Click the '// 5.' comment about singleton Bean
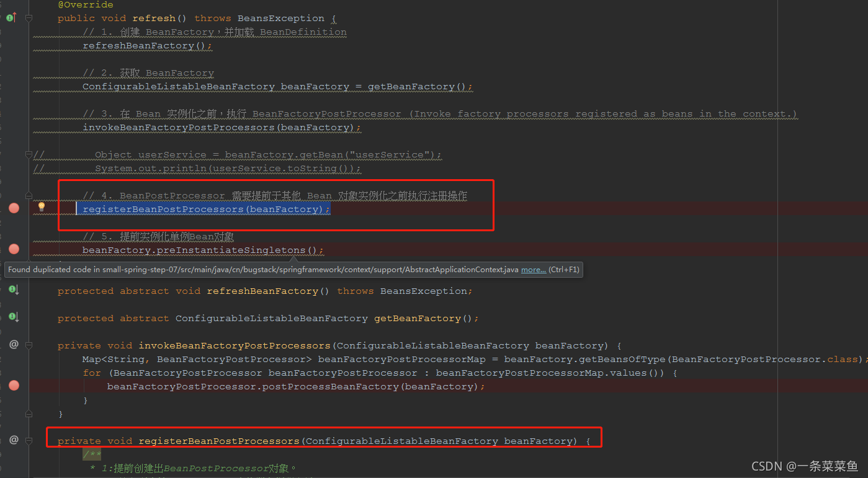Image resolution: width=868 pixels, height=478 pixels. 158,237
